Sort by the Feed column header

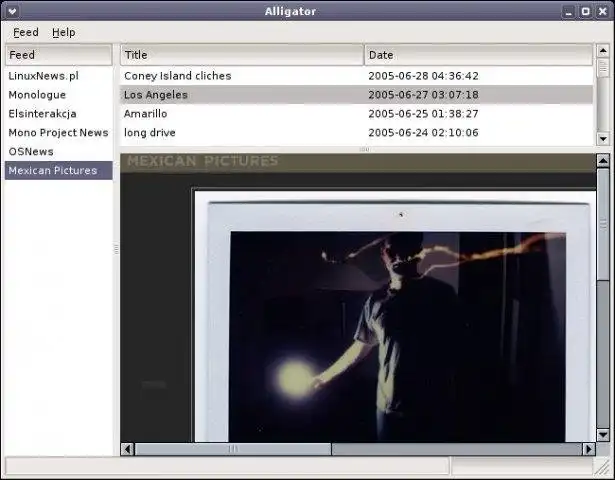pos(58,55)
